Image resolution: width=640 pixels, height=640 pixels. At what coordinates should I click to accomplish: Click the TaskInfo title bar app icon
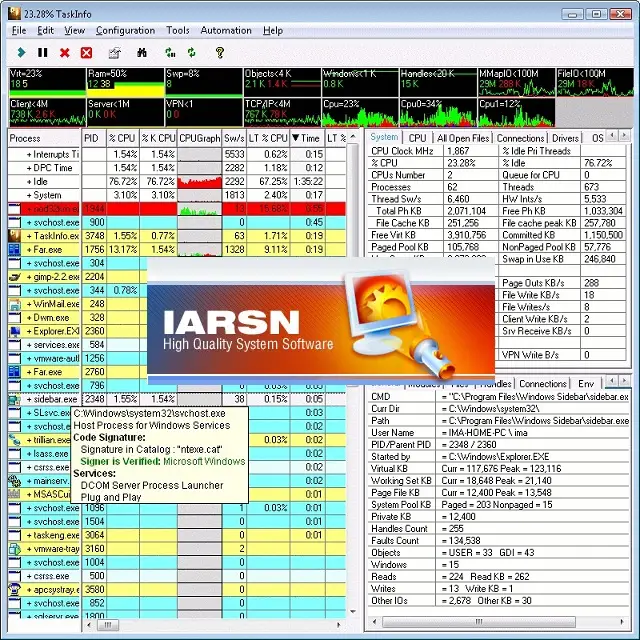point(15,13)
